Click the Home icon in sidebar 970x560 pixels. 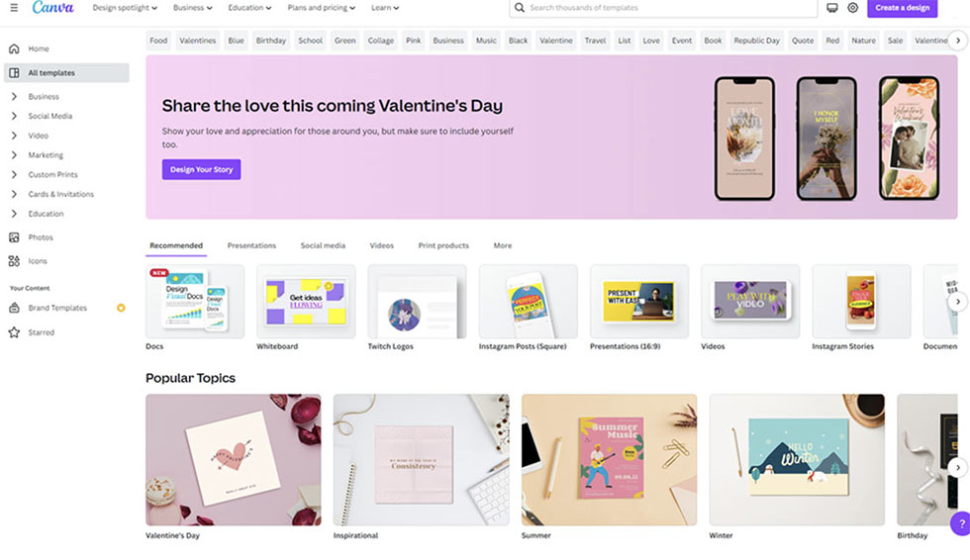pos(14,48)
